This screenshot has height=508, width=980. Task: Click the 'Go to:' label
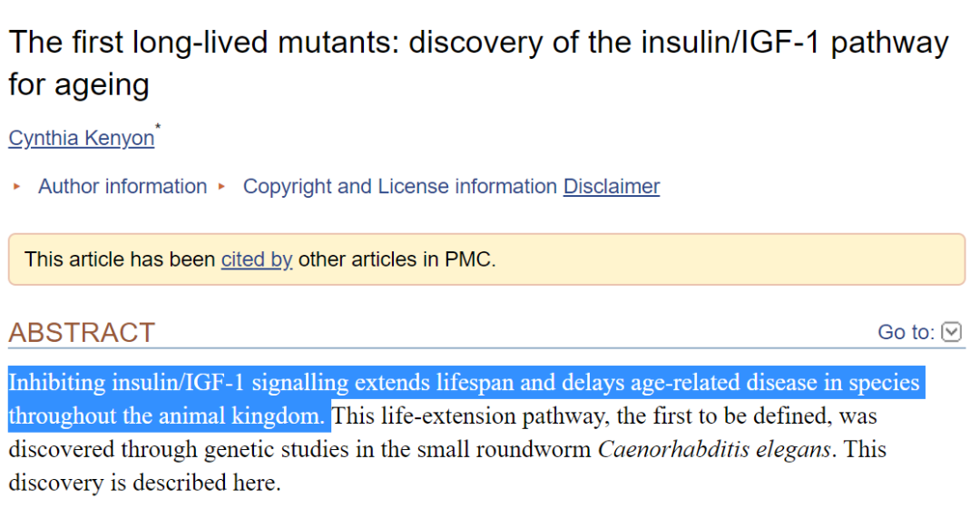click(906, 332)
